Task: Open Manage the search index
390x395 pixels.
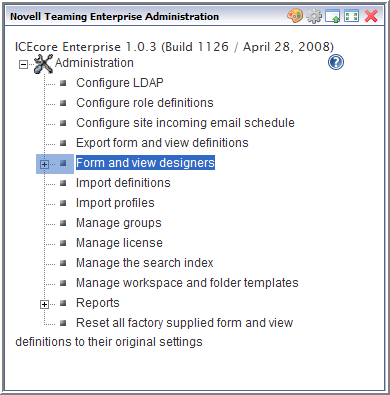Action: click(x=145, y=263)
